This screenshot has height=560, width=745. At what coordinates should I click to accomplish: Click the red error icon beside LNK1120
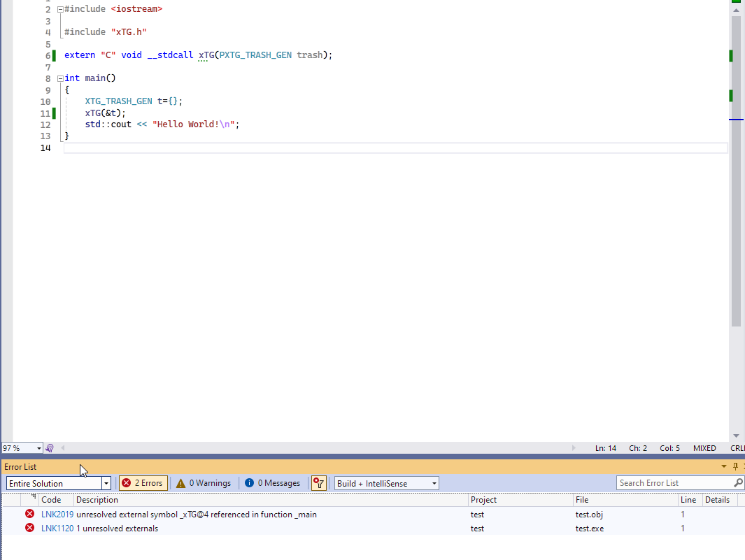(29, 528)
